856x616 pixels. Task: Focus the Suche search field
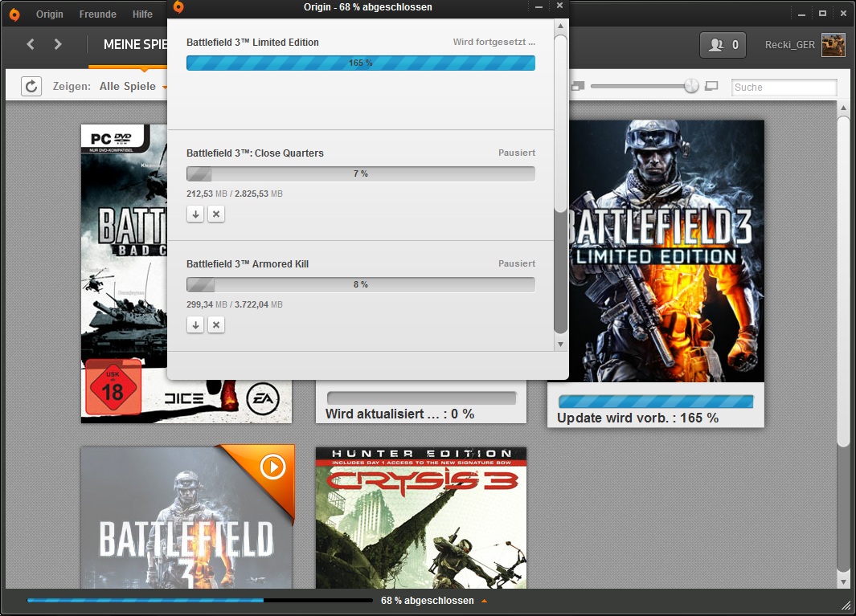(784, 88)
